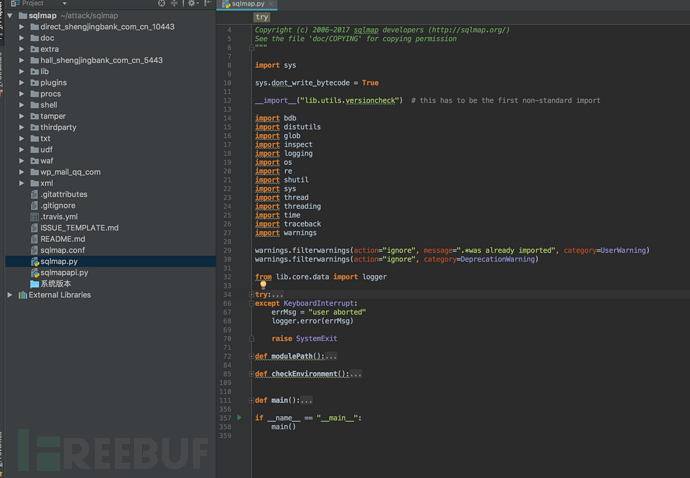Unfold the checkEnvironment function fold marker
Image resolution: width=690 pixels, height=478 pixels.
click(x=251, y=374)
